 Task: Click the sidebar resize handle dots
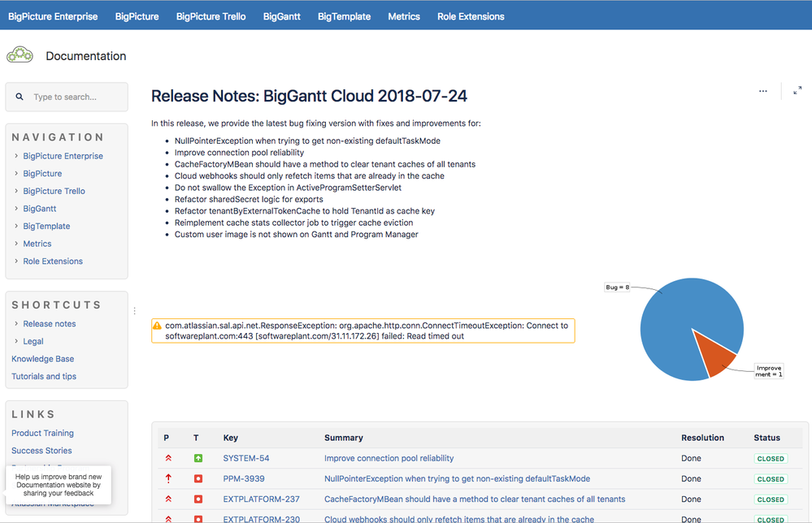(135, 311)
